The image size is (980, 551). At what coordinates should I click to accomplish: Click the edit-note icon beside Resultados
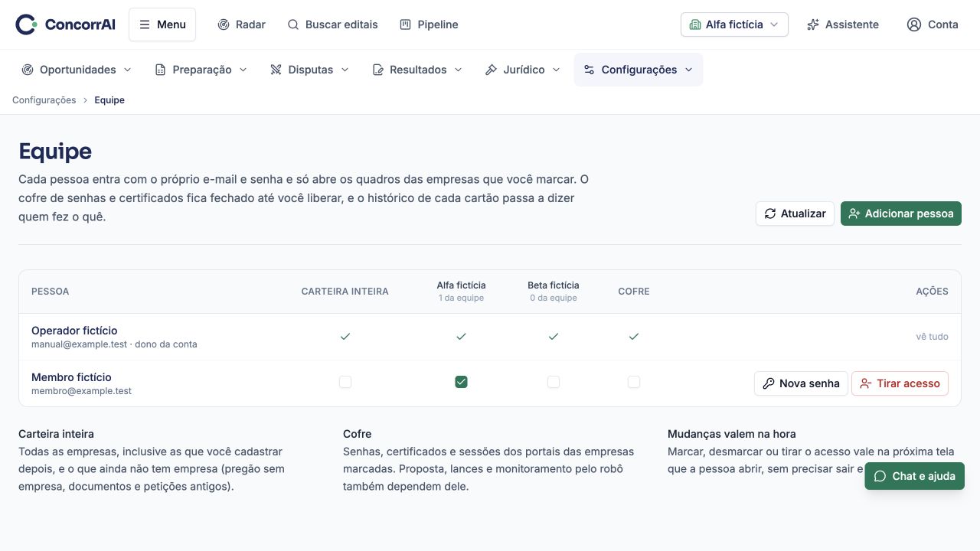[378, 70]
